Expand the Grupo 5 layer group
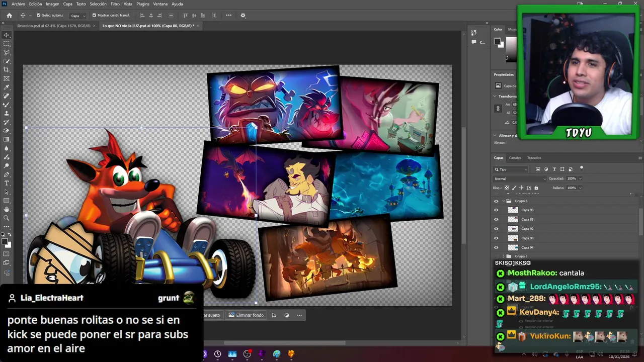This screenshot has width=644, height=362. pyautogui.click(x=503, y=256)
